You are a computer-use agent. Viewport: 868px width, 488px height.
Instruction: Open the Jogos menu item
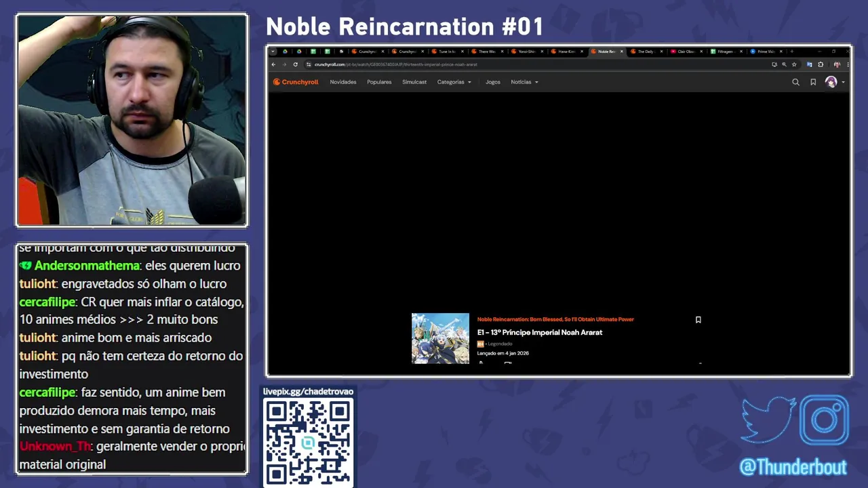pos(493,82)
